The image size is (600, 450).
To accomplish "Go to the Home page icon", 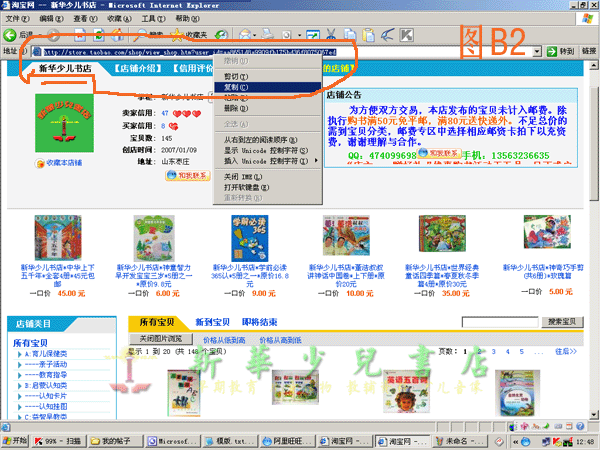I will pyautogui.click(x=117, y=35).
